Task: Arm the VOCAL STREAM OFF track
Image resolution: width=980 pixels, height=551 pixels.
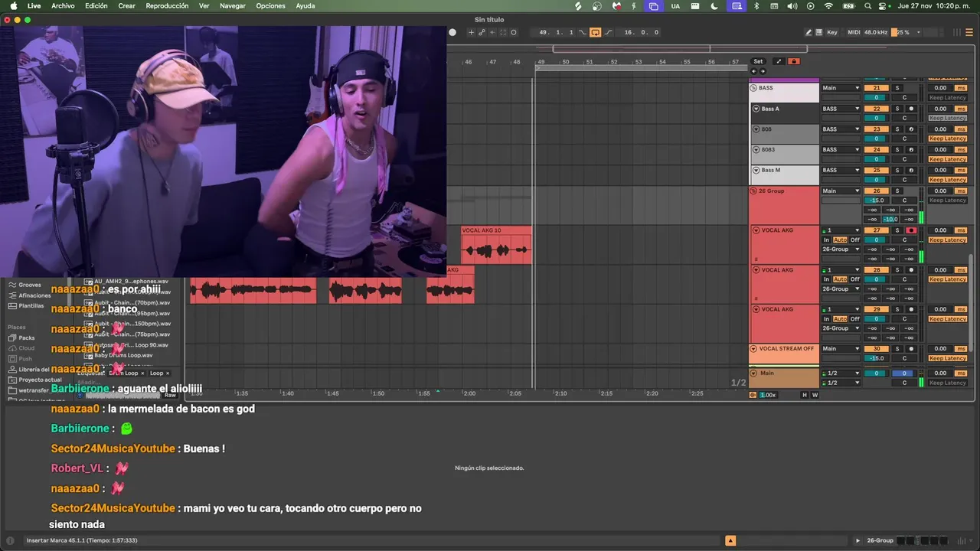Action: (x=911, y=349)
